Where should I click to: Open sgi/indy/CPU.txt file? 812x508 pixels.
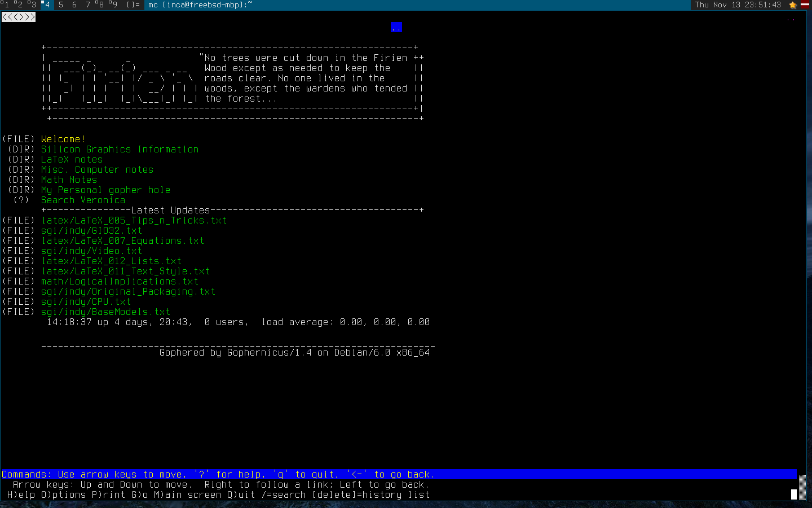(86, 301)
